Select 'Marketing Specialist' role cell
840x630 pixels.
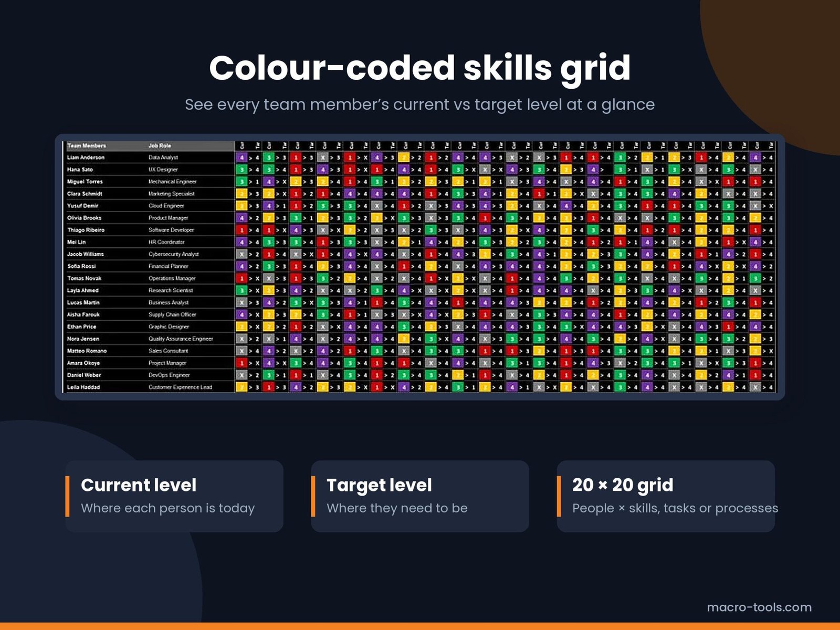[171, 194]
